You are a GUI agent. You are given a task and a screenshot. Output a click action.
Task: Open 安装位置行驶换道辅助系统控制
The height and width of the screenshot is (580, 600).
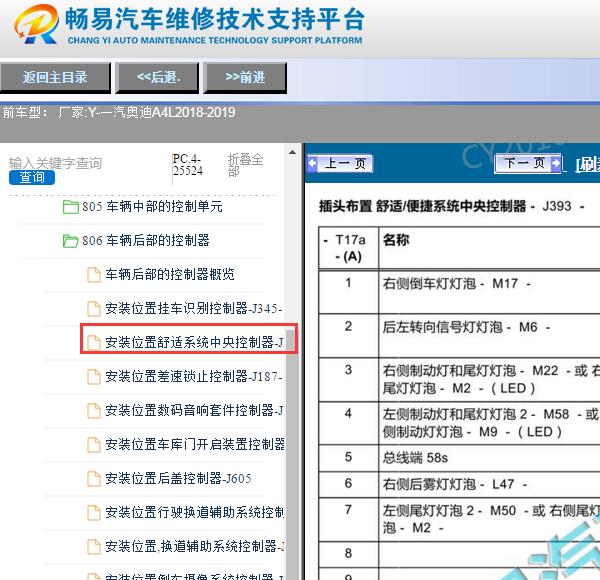point(194,512)
